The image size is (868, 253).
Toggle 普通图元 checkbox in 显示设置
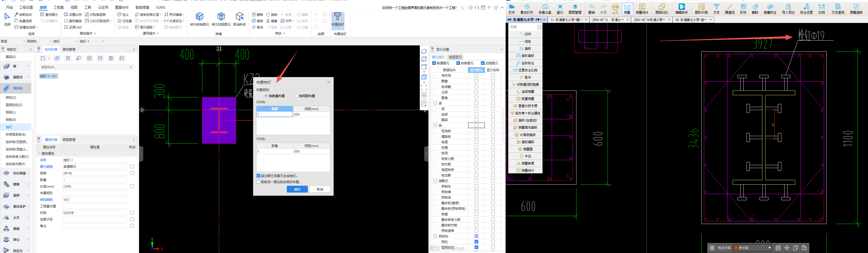[434, 63]
